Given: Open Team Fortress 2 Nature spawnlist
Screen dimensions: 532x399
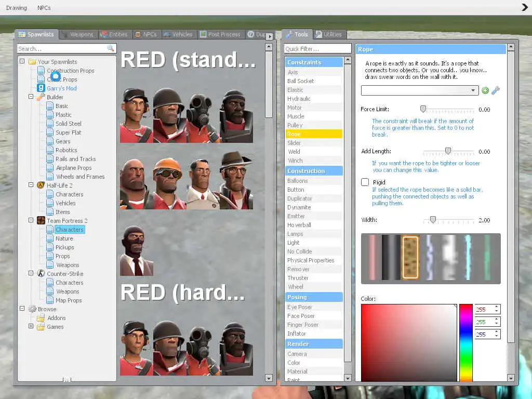Looking at the screenshot, I should 64,238.
